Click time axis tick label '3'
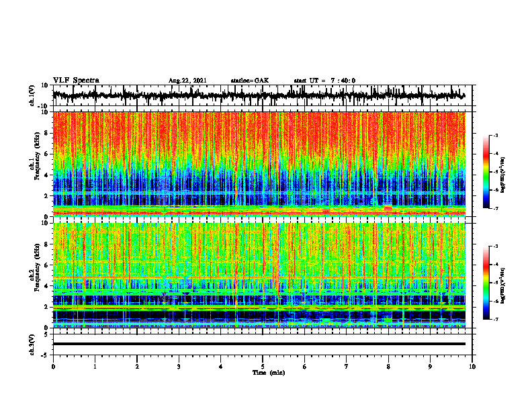The width and height of the screenshot is (532, 411). [x=179, y=367]
